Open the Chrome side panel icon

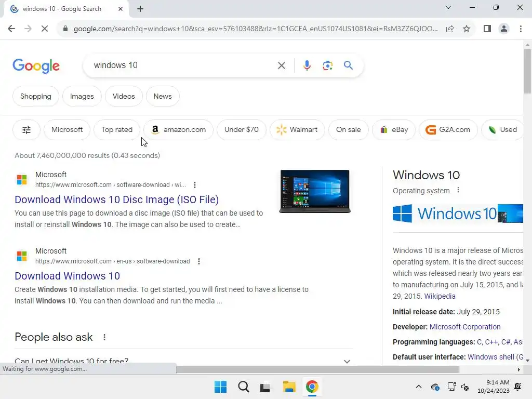point(487,29)
